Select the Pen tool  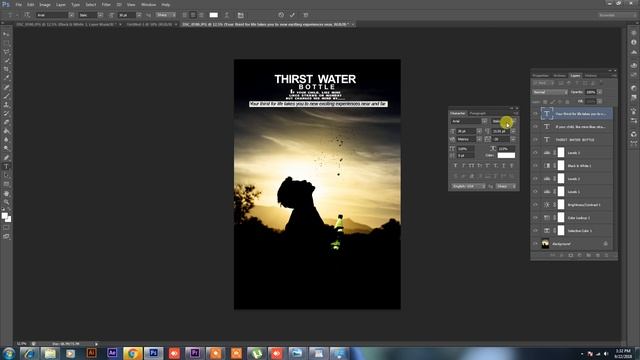pyautogui.click(x=6, y=158)
